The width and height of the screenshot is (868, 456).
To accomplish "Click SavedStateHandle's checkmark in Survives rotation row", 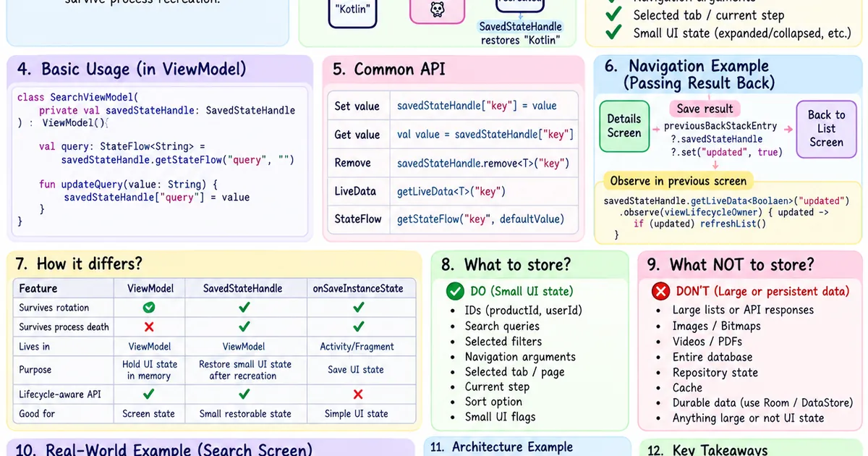I will (x=244, y=308).
